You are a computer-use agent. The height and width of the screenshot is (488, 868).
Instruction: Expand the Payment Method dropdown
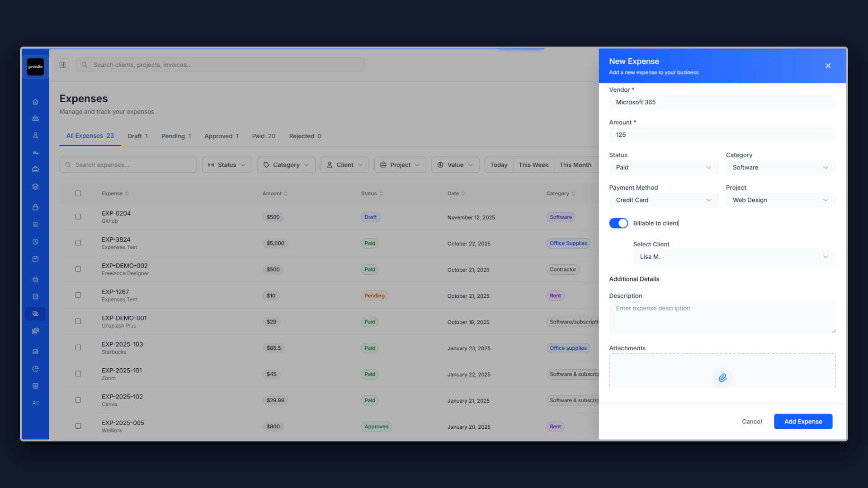coord(663,200)
